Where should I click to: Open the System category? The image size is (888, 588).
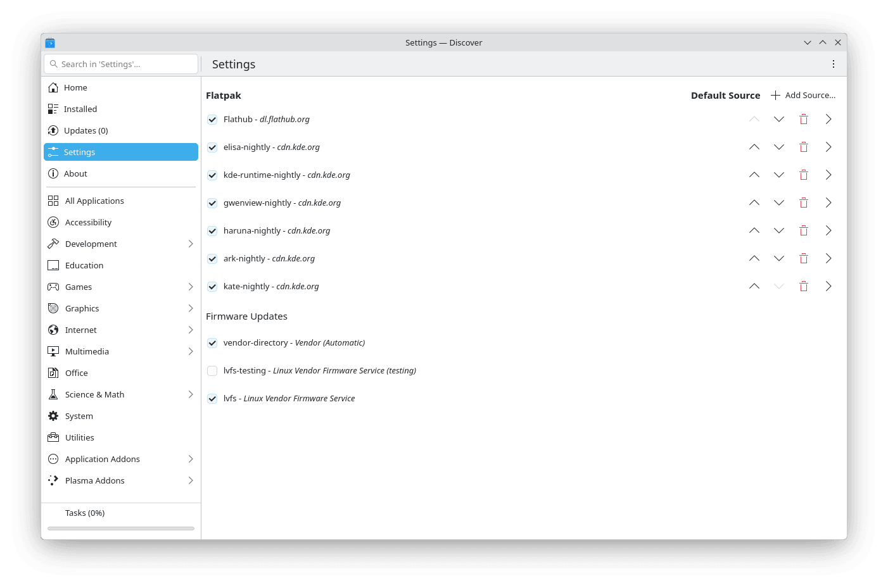click(x=121, y=416)
